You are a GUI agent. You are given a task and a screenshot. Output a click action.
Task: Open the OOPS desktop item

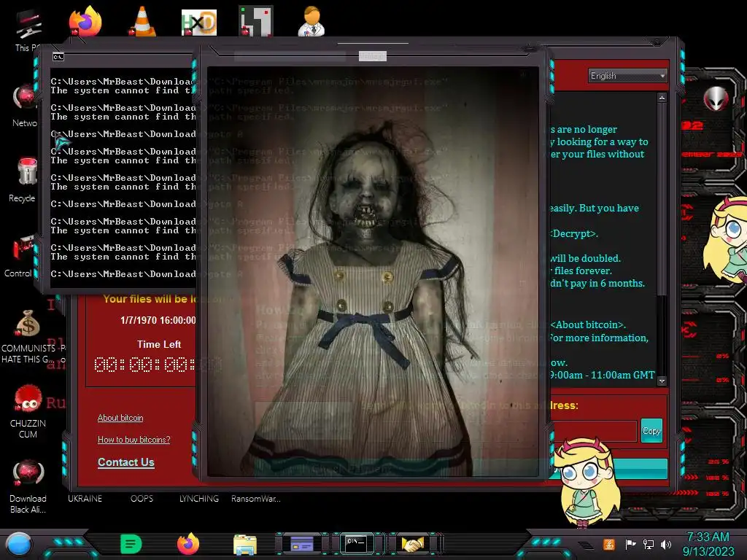[142, 499]
